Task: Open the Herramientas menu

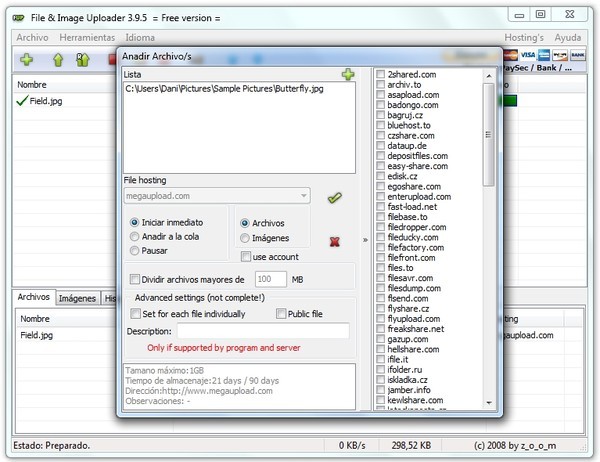Action: (x=87, y=38)
